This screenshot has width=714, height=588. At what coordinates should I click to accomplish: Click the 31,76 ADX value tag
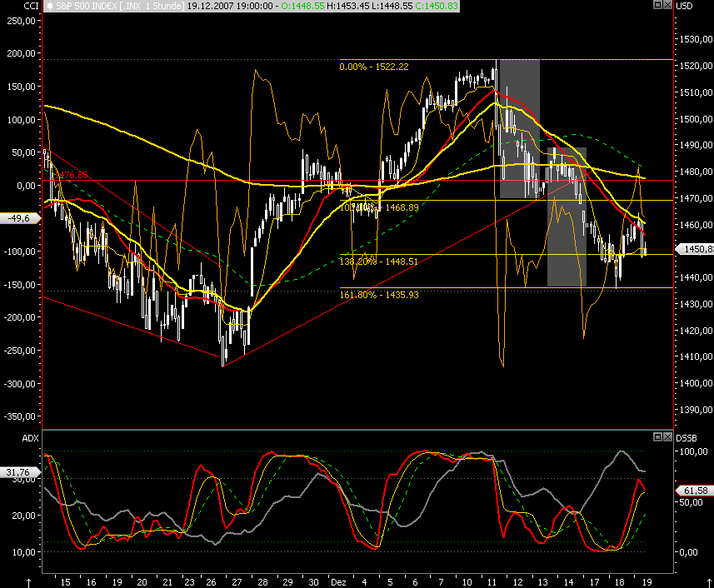click(x=20, y=472)
